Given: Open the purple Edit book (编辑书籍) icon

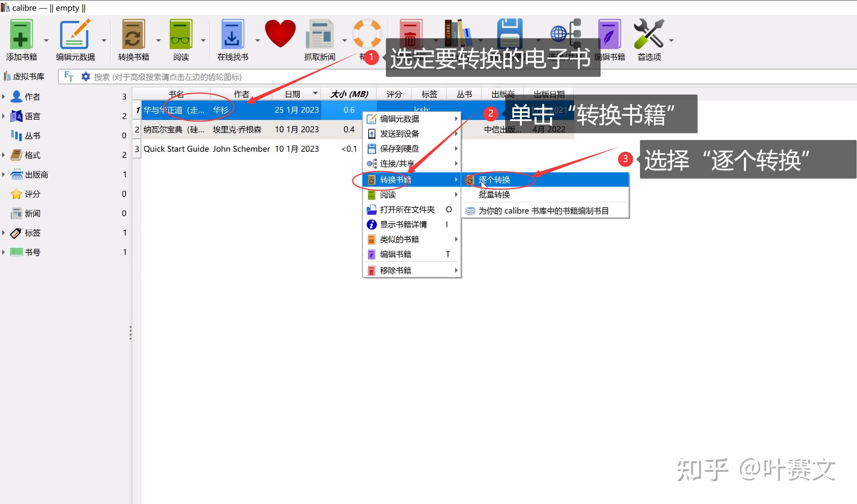Looking at the screenshot, I should coord(609,34).
